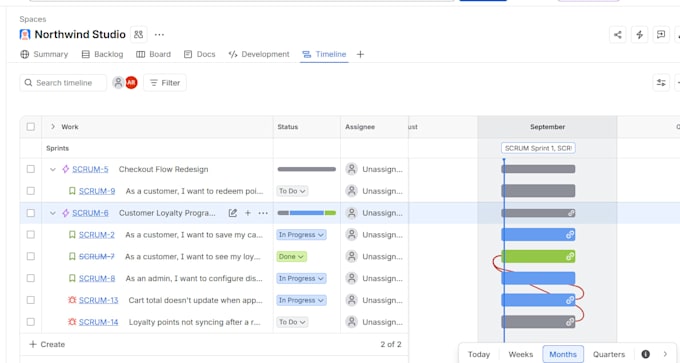Open view settings sliders icon
The image size is (680, 363).
(x=661, y=82)
